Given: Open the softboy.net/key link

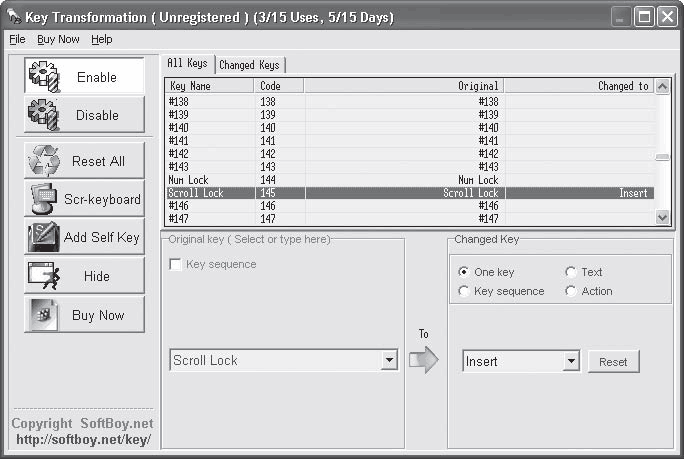Looking at the screenshot, I should click(84, 439).
